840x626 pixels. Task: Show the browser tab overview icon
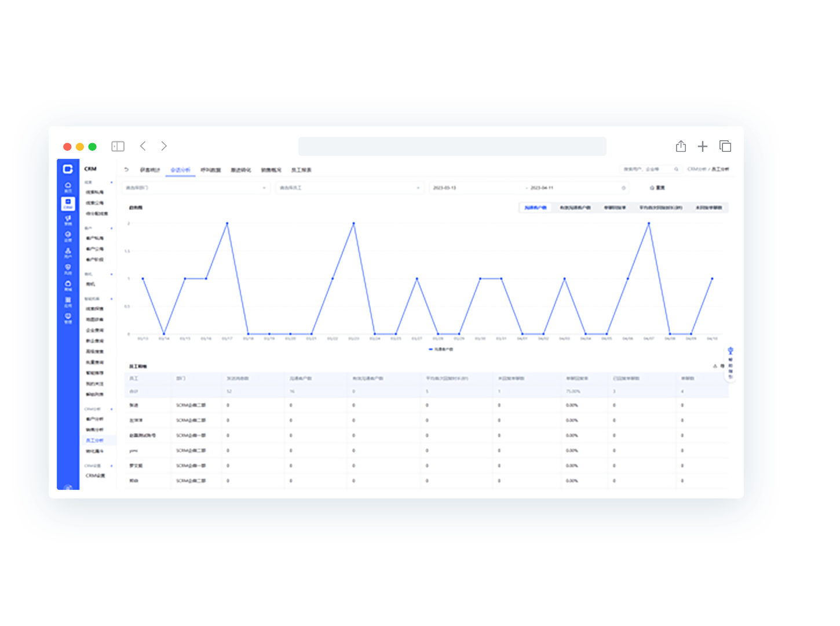pyautogui.click(x=725, y=146)
